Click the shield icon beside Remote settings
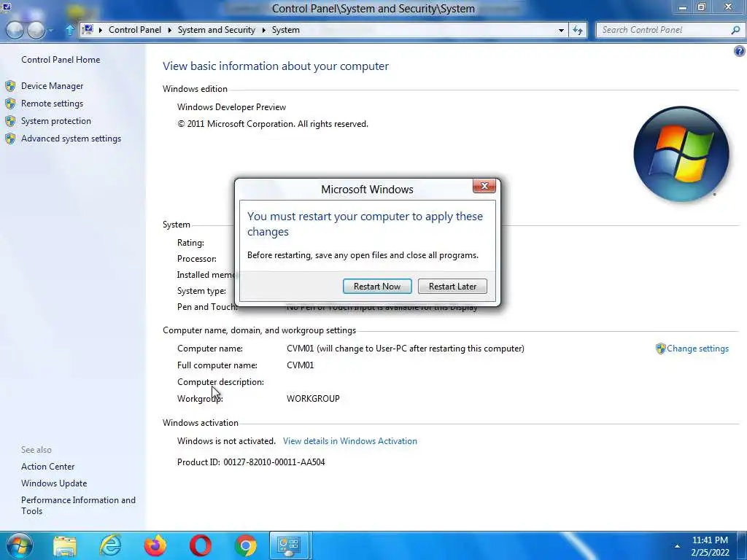Viewport: 747px width, 560px height. coord(10,104)
